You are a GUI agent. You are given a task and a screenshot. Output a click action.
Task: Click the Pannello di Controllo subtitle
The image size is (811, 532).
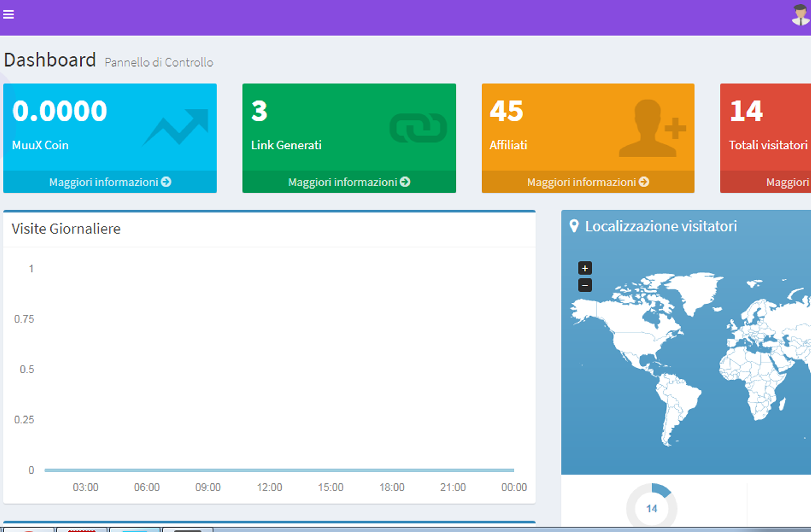[x=159, y=62]
